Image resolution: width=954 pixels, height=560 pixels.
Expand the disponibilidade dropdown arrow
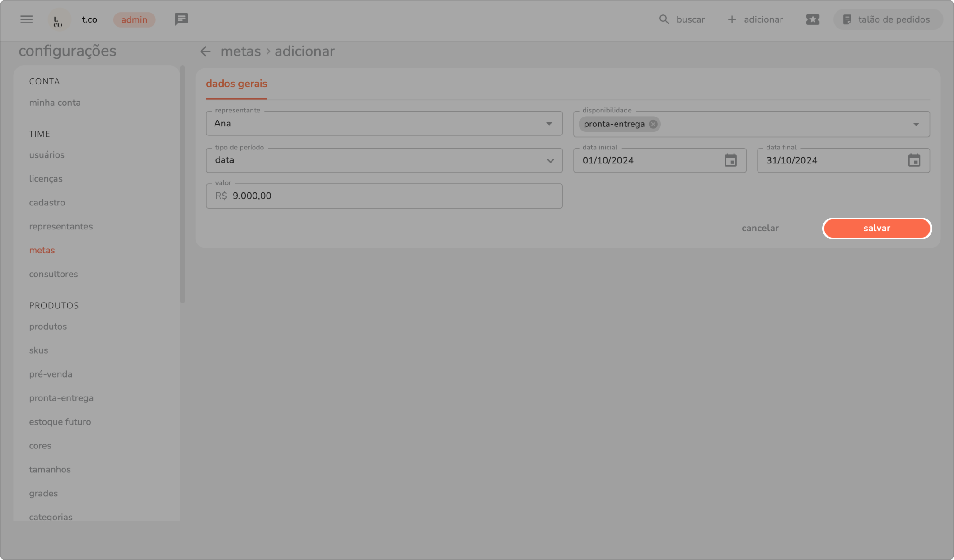[x=916, y=124]
